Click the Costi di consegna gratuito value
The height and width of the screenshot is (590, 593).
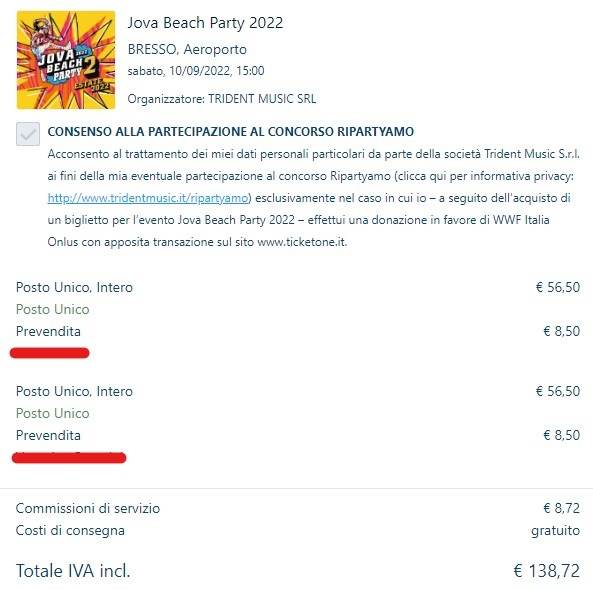556,530
